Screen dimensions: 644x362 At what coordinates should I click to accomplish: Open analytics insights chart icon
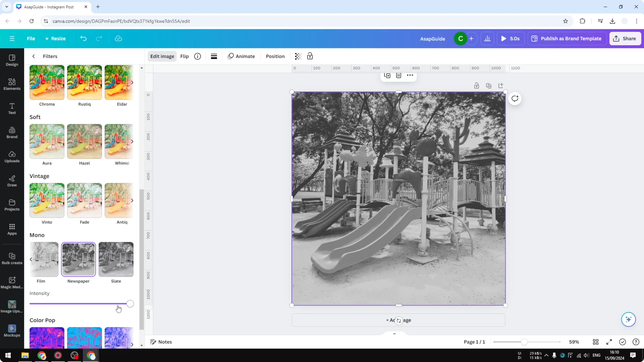pos(487,38)
